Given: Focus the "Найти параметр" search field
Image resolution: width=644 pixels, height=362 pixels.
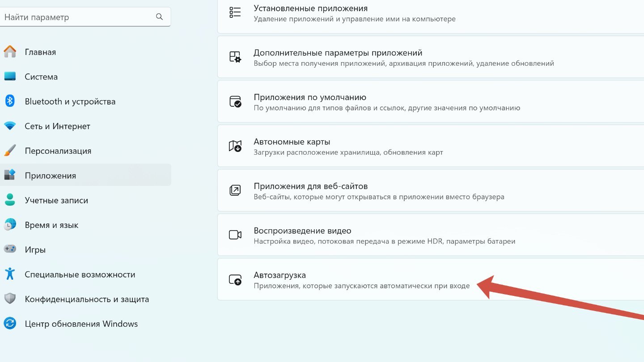Looking at the screenshot, I should 85,17.
